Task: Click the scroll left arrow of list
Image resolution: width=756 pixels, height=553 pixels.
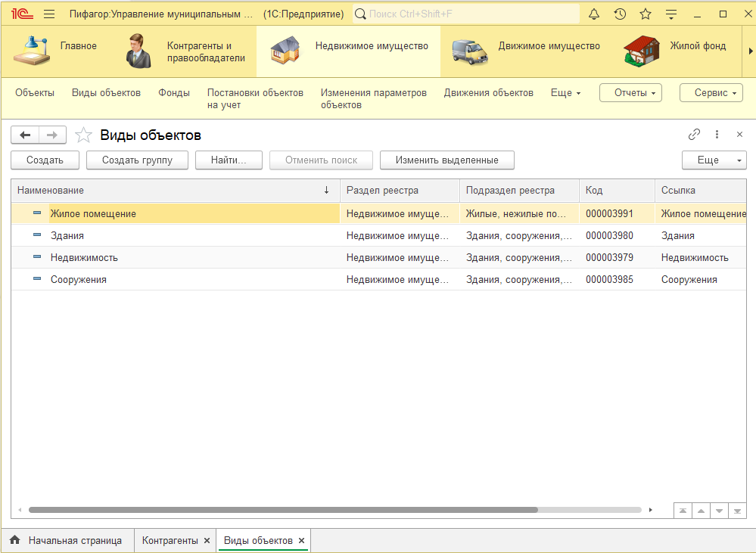Action: tap(20, 510)
